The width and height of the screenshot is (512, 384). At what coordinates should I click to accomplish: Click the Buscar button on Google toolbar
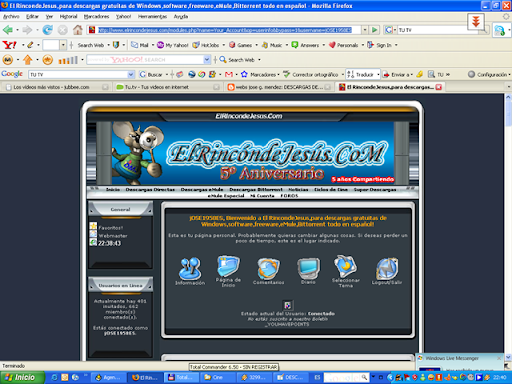pos(151,74)
